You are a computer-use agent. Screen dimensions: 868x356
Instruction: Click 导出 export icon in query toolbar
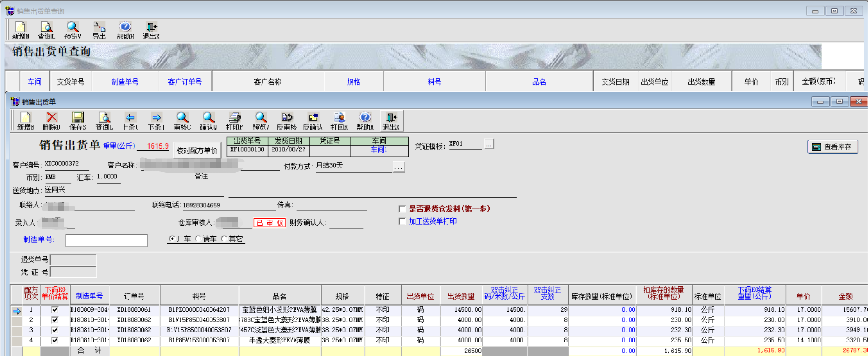[x=99, y=30]
